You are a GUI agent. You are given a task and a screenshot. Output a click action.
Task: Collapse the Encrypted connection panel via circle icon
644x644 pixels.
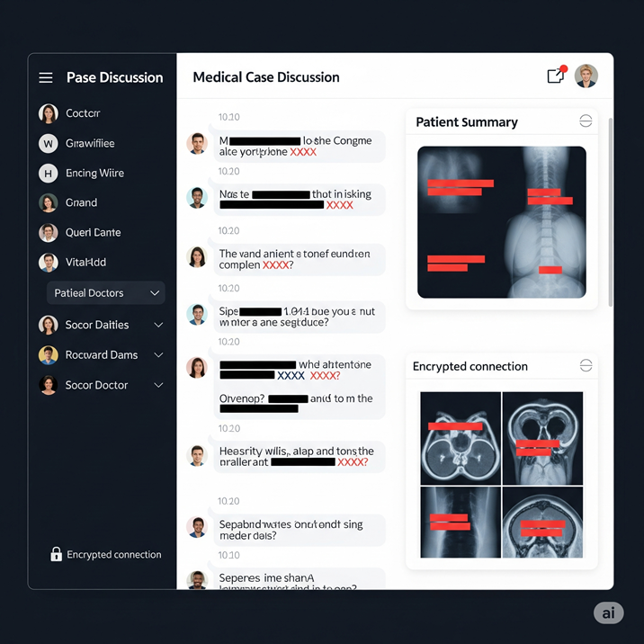pyautogui.click(x=586, y=365)
